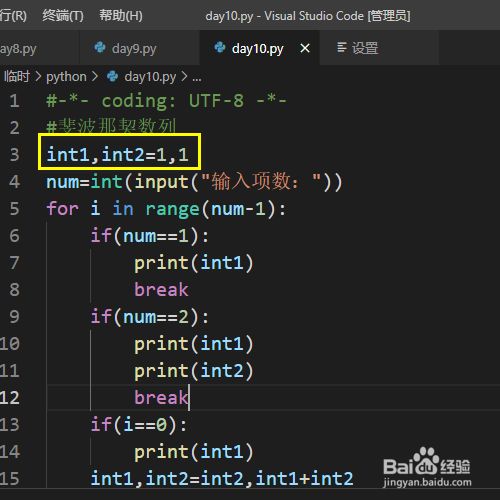Click the if(num==1): line
Image resolution: width=500 pixels, height=500 pixels.
tap(150, 236)
